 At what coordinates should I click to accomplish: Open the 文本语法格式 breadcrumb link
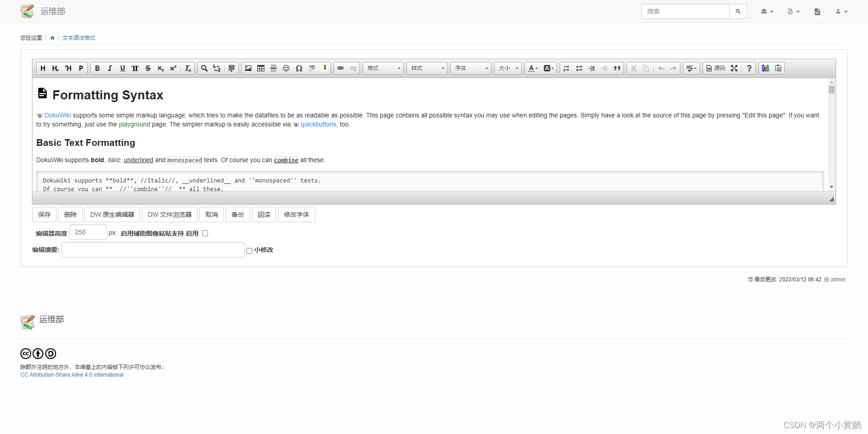pyautogui.click(x=79, y=38)
